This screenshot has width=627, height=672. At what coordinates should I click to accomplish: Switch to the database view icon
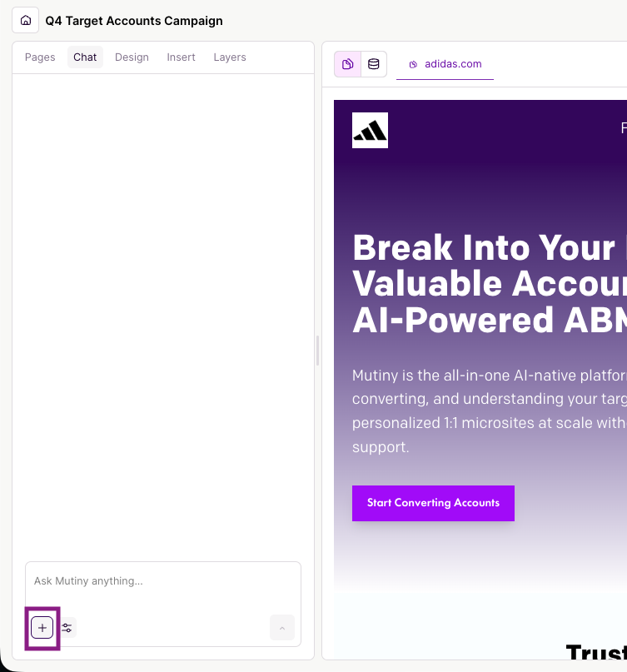point(374,64)
